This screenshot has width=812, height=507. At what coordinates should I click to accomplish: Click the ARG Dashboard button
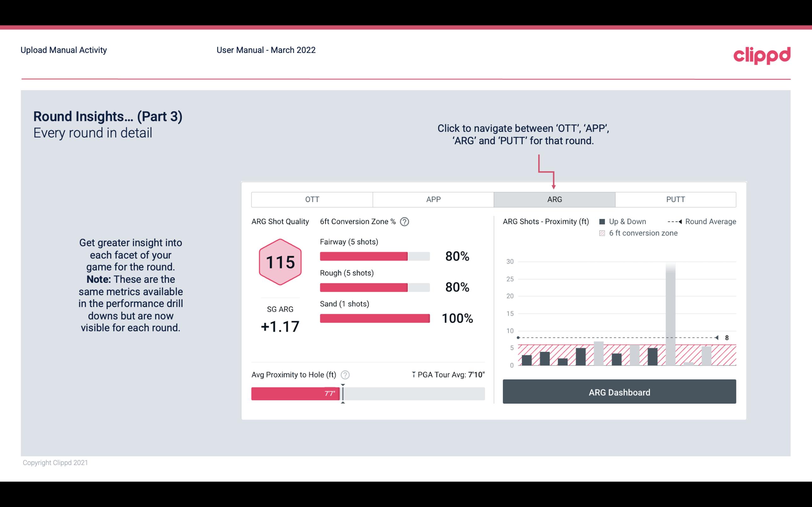coord(619,392)
